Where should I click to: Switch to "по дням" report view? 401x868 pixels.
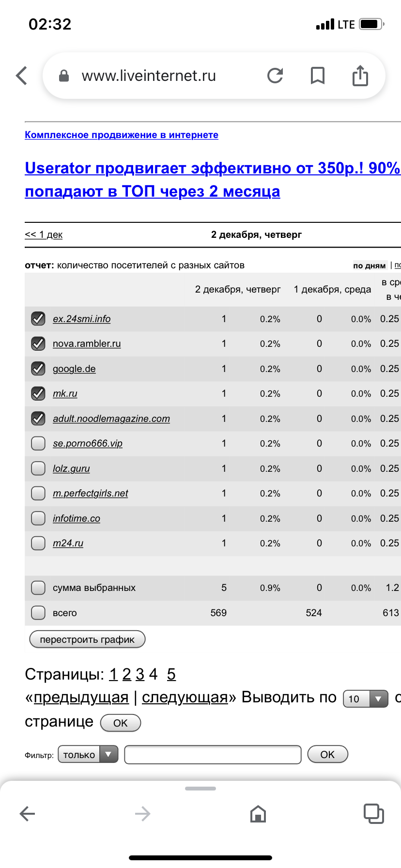pyautogui.click(x=369, y=265)
